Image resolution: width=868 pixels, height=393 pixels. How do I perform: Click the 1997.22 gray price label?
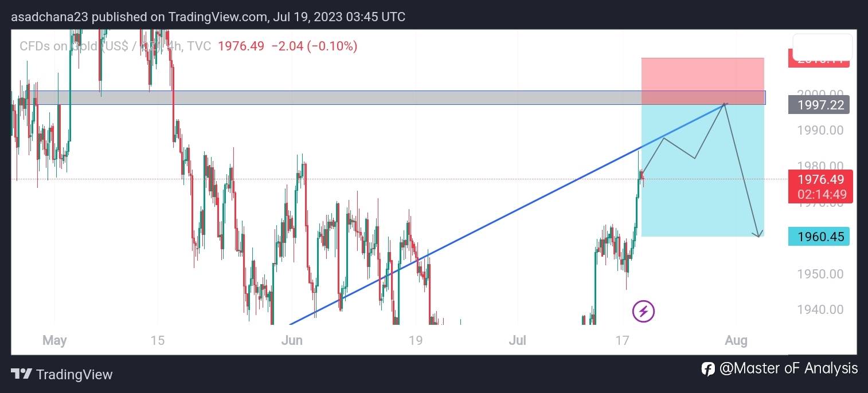pyautogui.click(x=819, y=105)
